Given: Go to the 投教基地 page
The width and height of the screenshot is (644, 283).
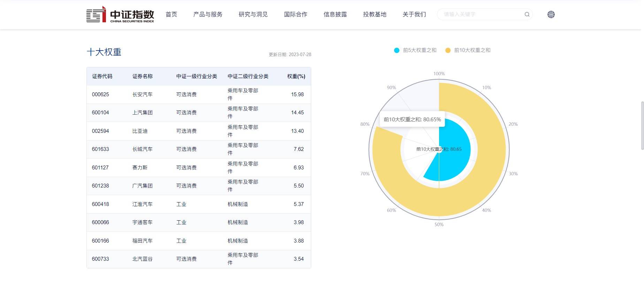Looking at the screenshot, I should click(x=375, y=14).
